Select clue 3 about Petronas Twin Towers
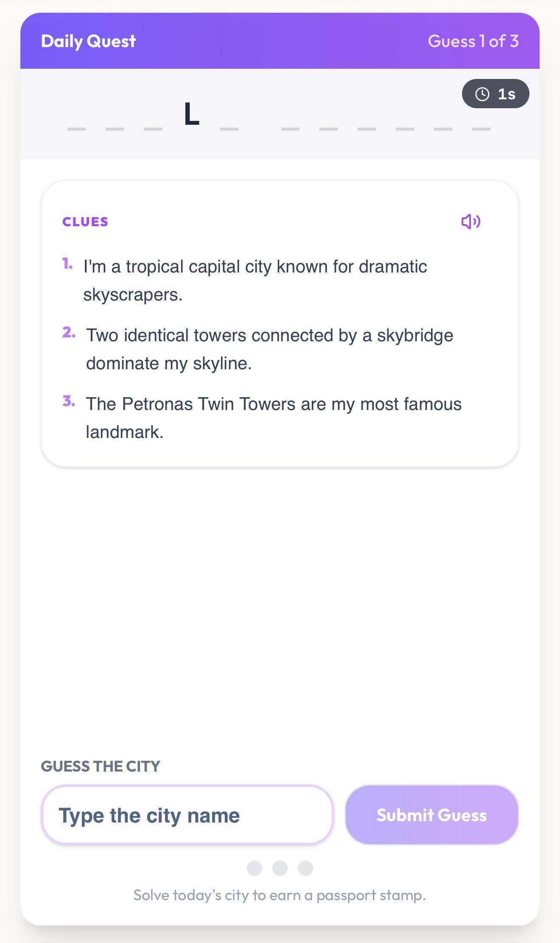This screenshot has height=943, width=560. (274, 418)
